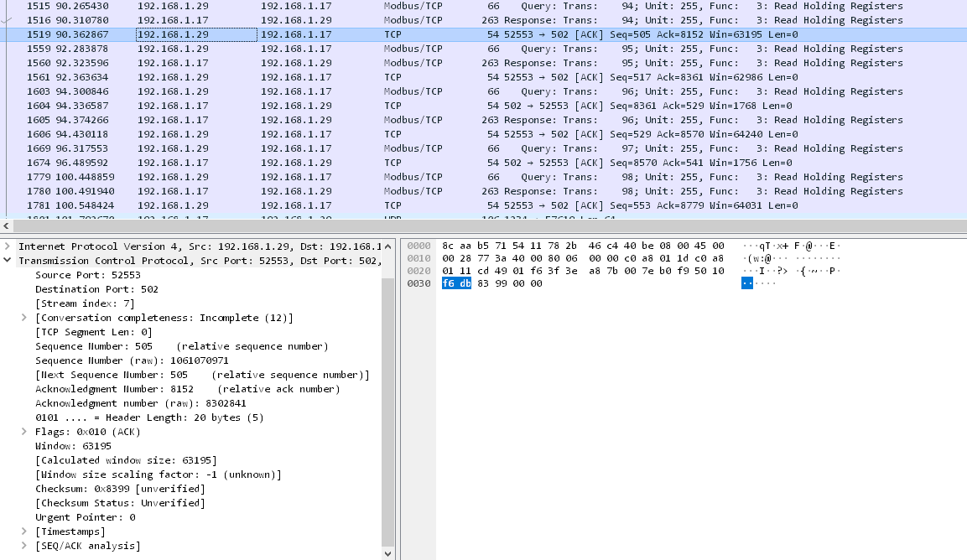The width and height of the screenshot is (967, 560).
Task: Click the Checksum: 0x8399 field
Action: coord(119,489)
